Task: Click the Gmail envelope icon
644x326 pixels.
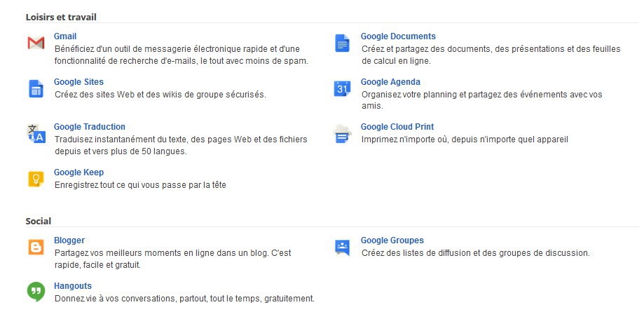Action: pos(36,43)
